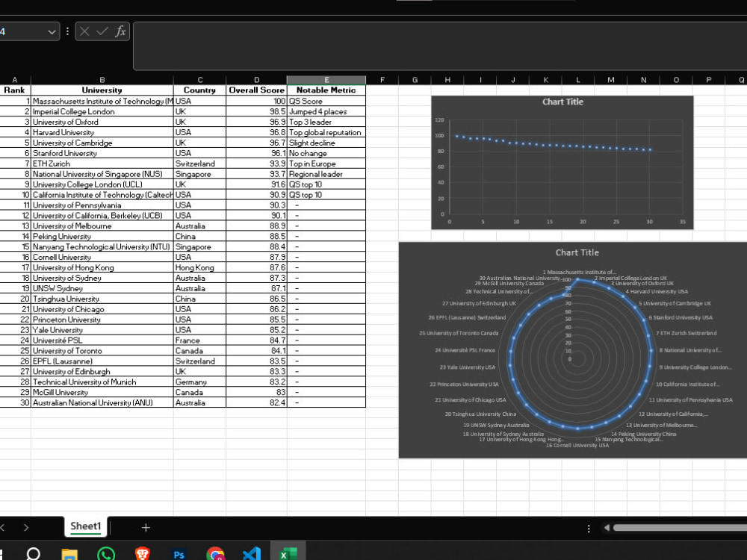Open taskbar Search
This screenshot has height=560, width=747.
tap(34, 554)
